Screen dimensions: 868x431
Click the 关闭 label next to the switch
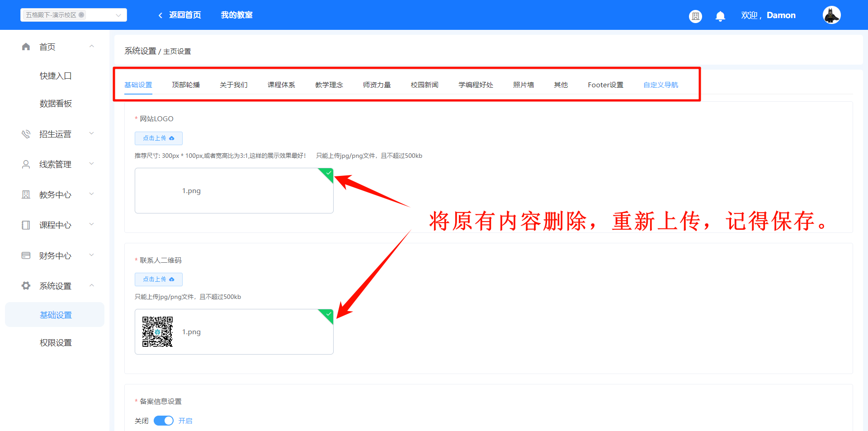142,421
